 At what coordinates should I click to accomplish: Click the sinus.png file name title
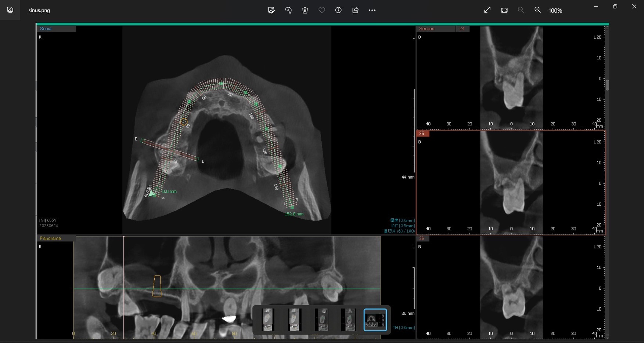point(39,10)
